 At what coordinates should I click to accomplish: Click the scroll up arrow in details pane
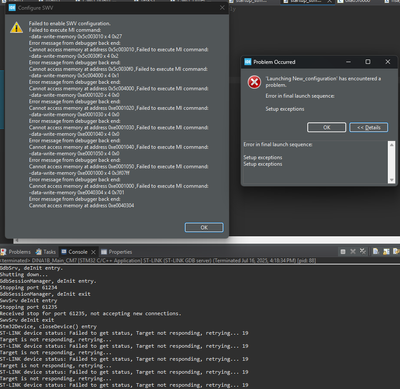tap(392, 144)
